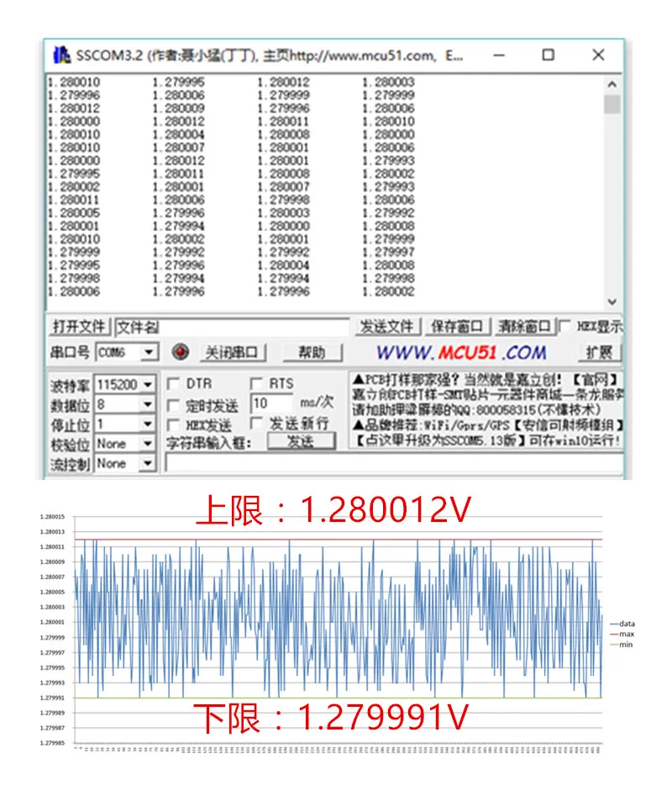Open the 串口号 COM6 port dropdown
The width and height of the screenshot is (672, 785).
(148, 352)
